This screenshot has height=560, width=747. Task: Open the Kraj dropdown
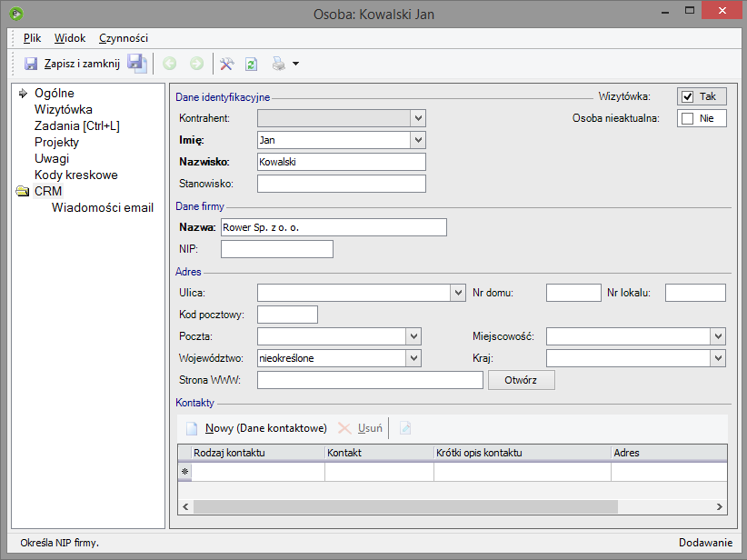click(x=718, y=358)
